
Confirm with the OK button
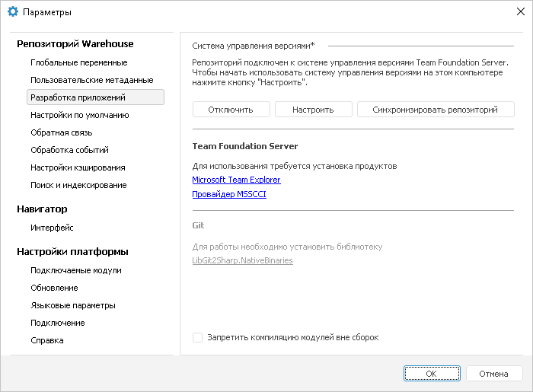[x=432, y=374]
